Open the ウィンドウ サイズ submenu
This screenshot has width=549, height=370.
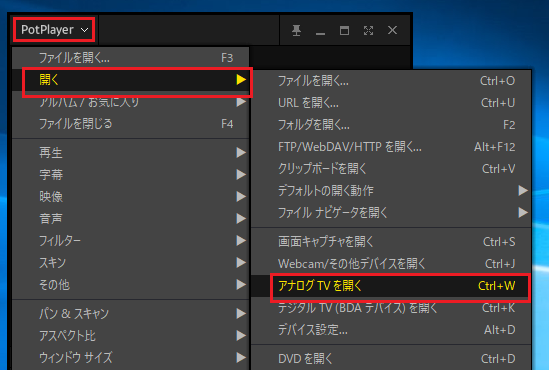click(131, 358)
